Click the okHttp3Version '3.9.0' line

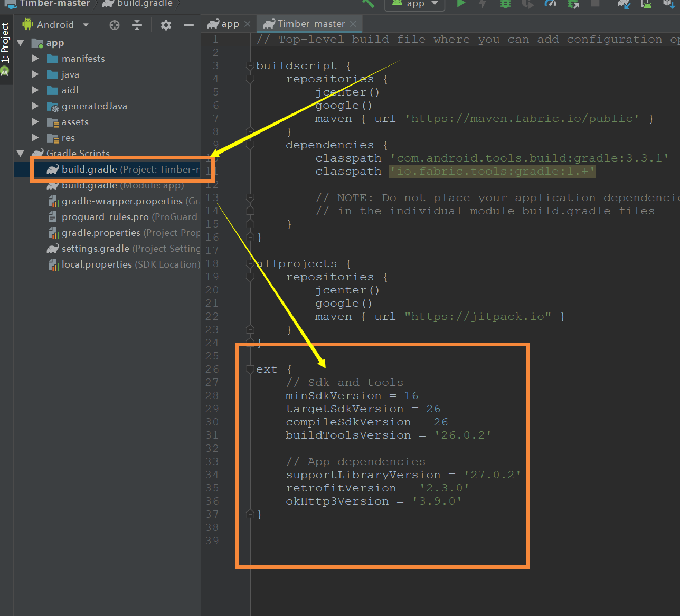click(374, 501)
